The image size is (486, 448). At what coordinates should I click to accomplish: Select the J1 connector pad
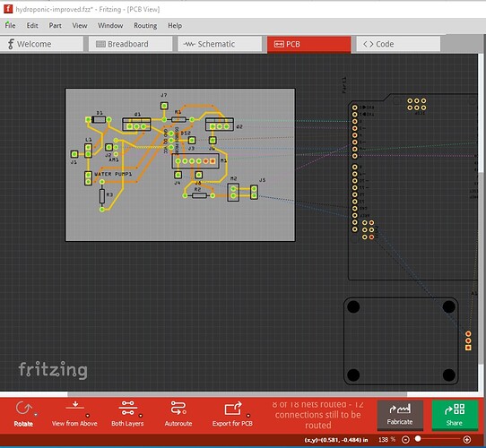(x=74, y=154)
